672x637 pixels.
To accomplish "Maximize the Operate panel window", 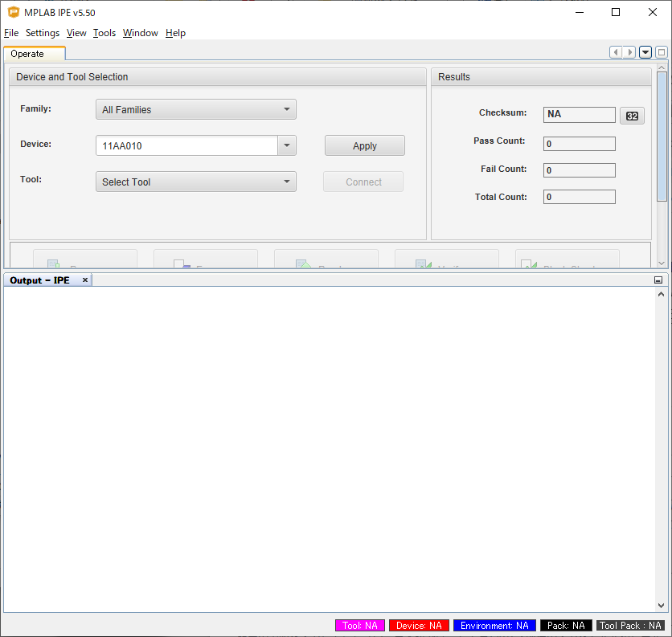I will (662, 52).
